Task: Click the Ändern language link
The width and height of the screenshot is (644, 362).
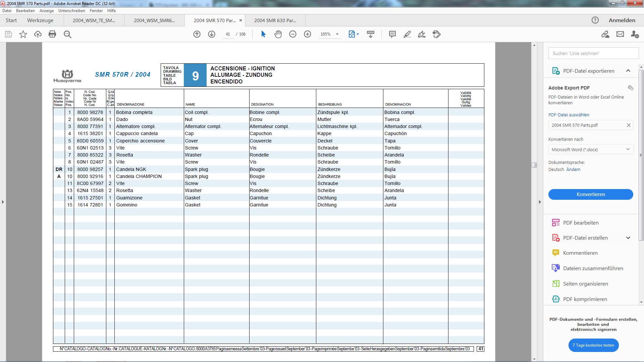Action: pos(573,170)
